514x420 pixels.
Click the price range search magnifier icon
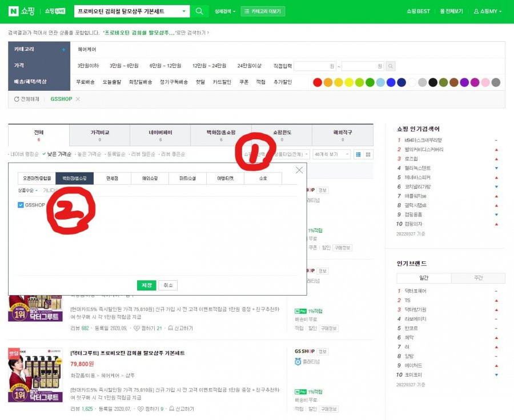point(391,66)
